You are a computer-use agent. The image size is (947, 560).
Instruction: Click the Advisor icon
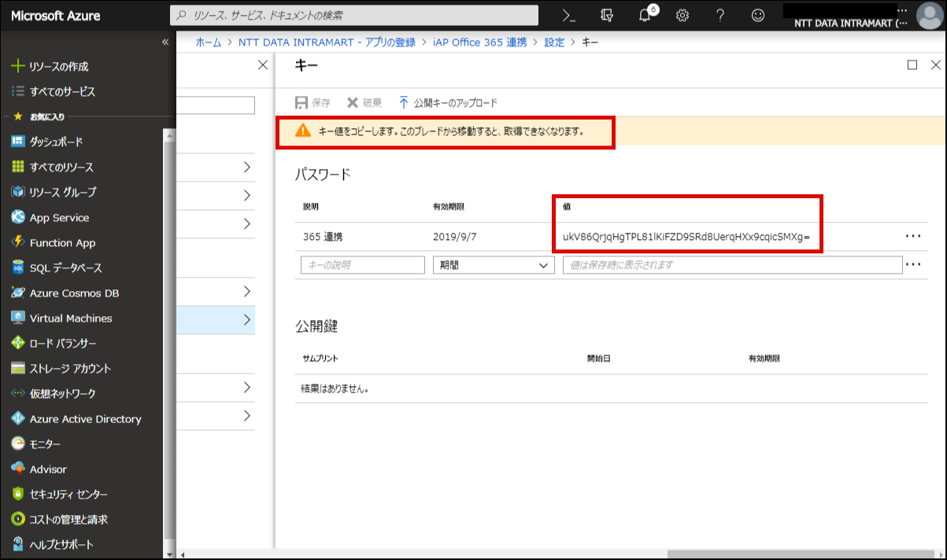[17, 470]
